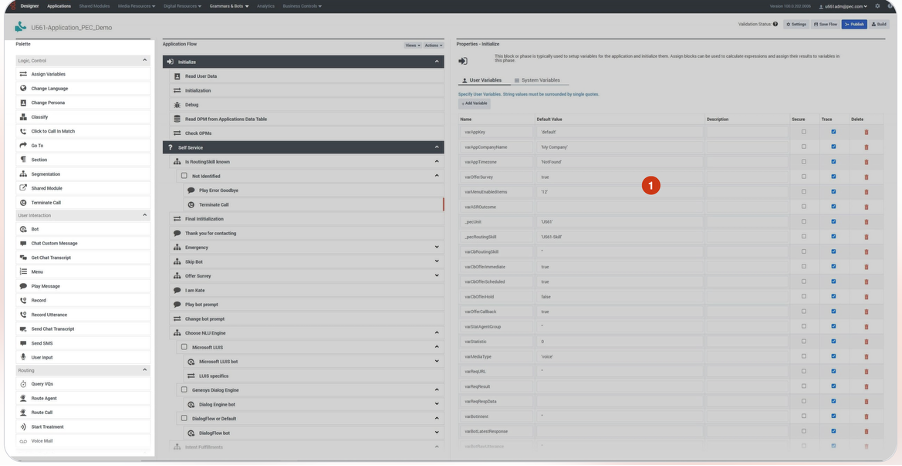Screen dimensions: 902x466
Task: Untick Trace checkbox for varCbOfferHold
Action: tap(834, 296)
